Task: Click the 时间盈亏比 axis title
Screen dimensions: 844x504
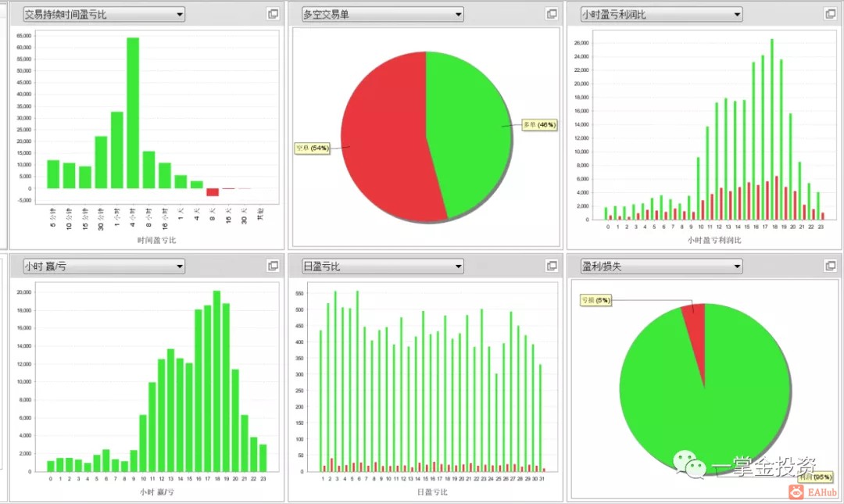Action: (x=156, y=240)
